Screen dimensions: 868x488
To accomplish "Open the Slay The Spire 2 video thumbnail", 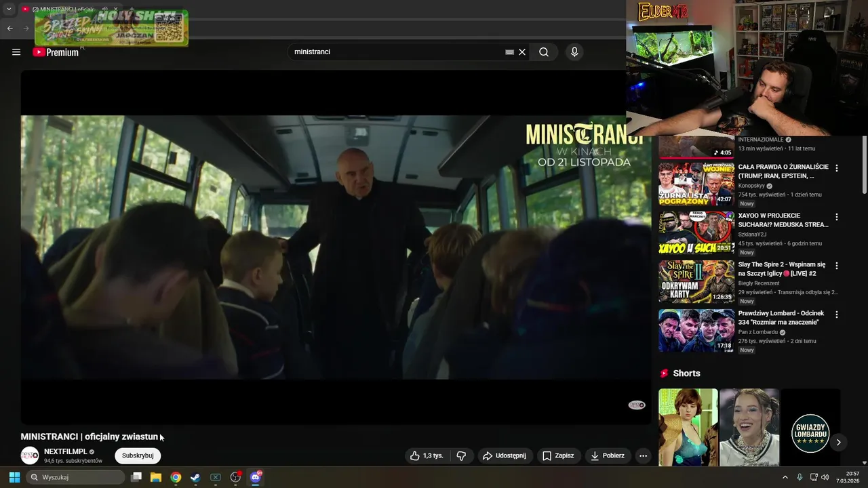I will click(x=696, y=281).
